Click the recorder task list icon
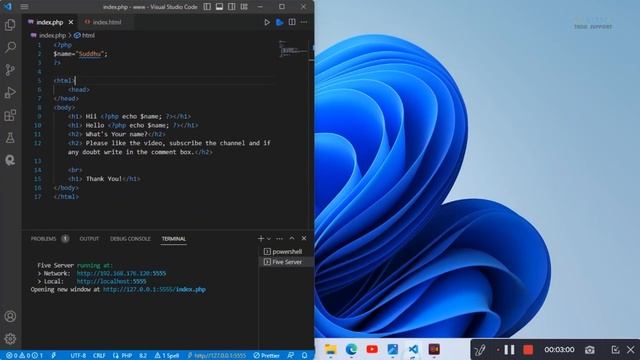 click(x=615, y=350)
